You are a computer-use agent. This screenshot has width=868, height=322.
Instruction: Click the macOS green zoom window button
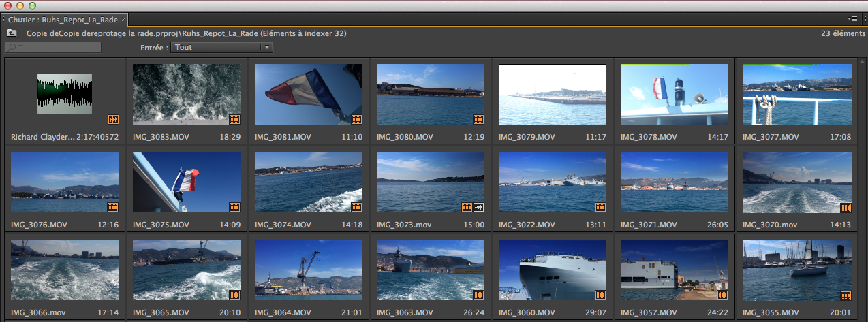click(x=32, y=5)
